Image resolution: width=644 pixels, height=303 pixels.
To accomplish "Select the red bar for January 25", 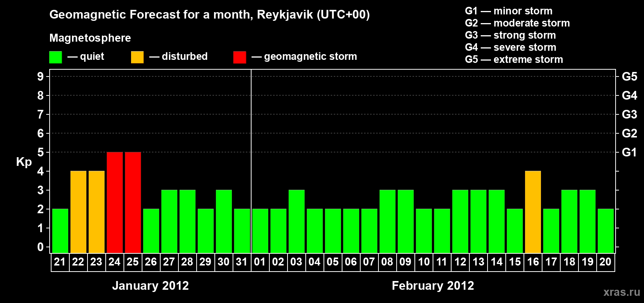I will [133, 202].
